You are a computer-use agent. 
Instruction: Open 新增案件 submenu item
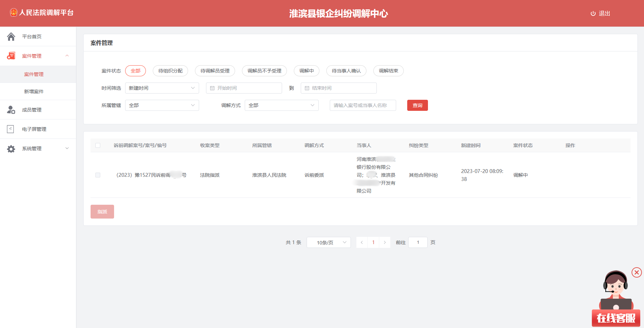tap(38, 91)
